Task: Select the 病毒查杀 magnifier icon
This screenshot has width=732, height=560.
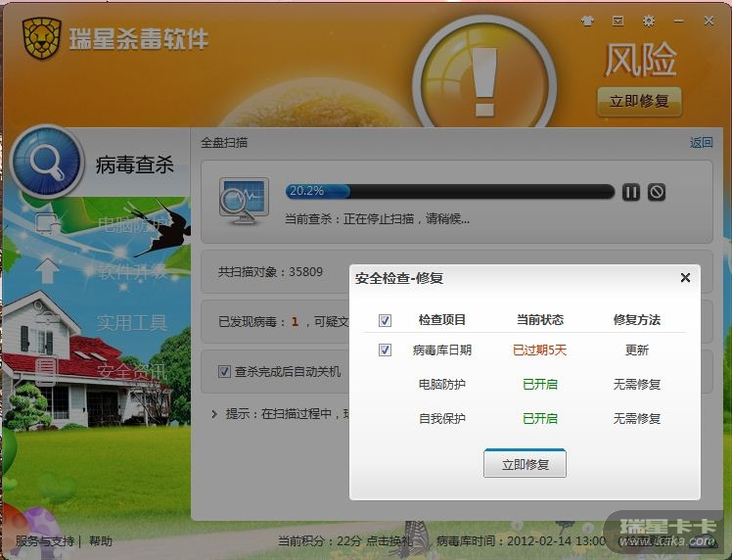Action: click(x=46, y=162)
